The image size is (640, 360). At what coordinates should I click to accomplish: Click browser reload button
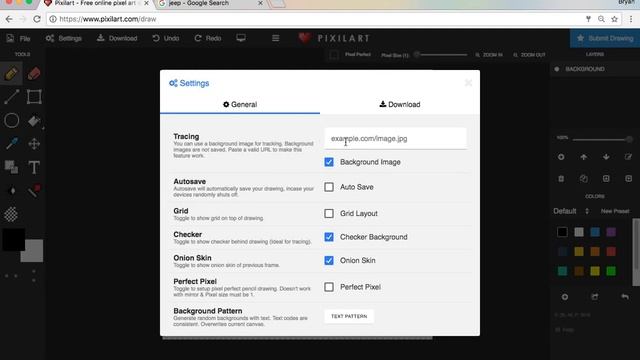pyautogui.click(x=37, y=19)
